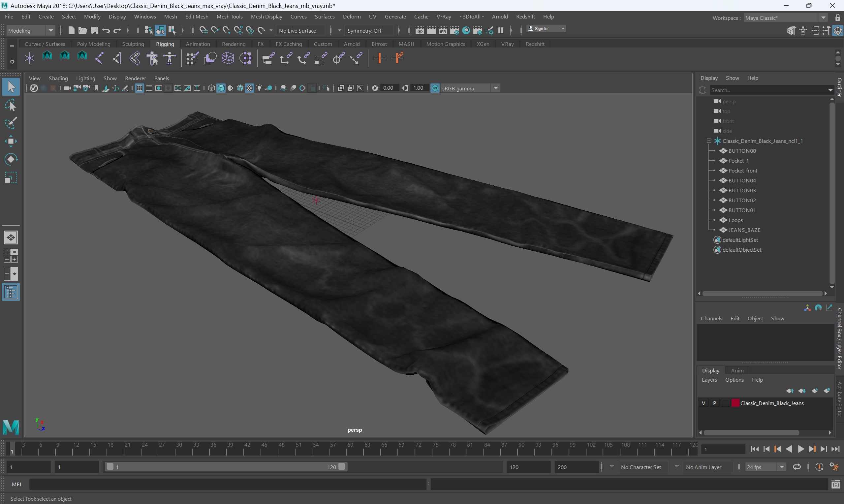The image size is (844, 504).
Task: Click the Render Current Frame clapper icon
Action: [x=431, y=31]
